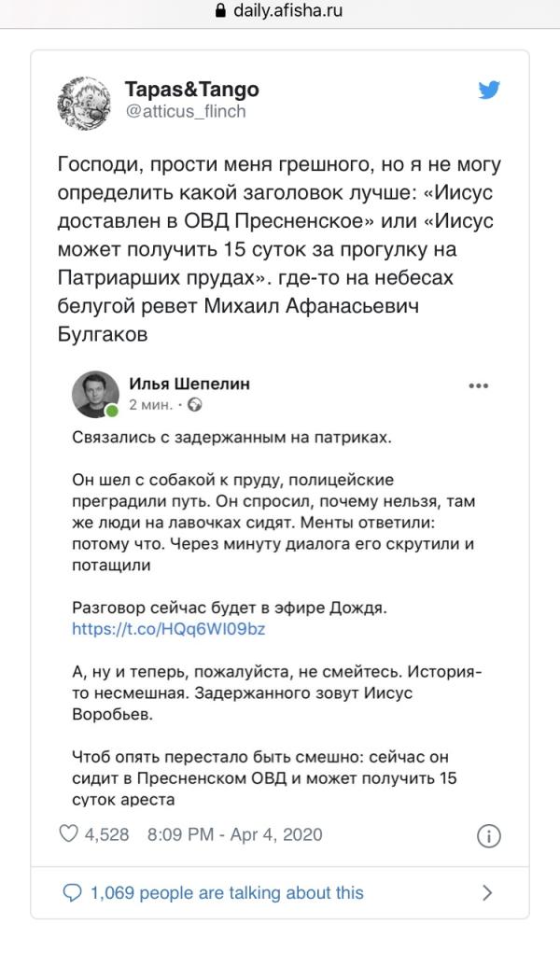Click the 4,528 likes count
This screenshot has width=560, height=965.
106,834
